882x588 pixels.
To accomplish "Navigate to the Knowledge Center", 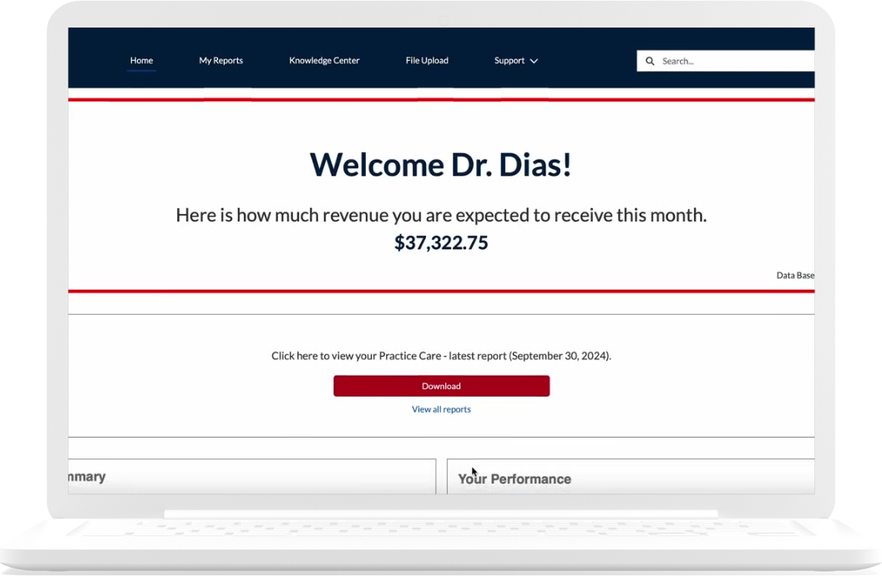I will click(324, 60).
